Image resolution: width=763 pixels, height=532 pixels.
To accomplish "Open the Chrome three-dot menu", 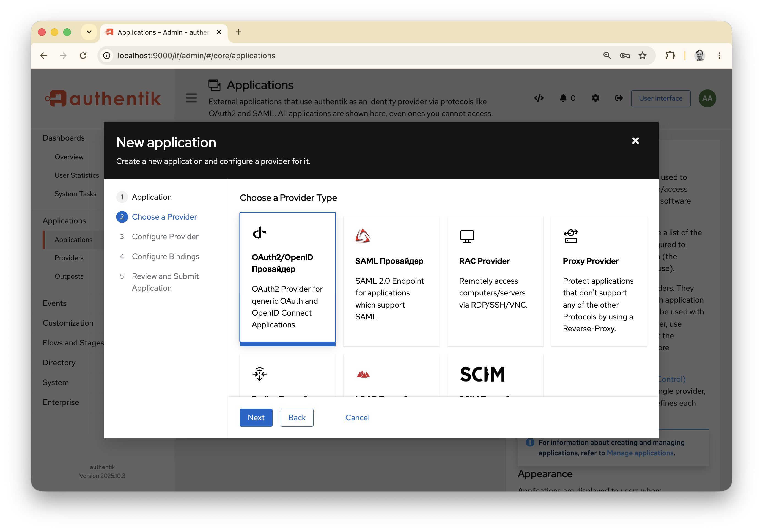I will click(x=720, y=56).
